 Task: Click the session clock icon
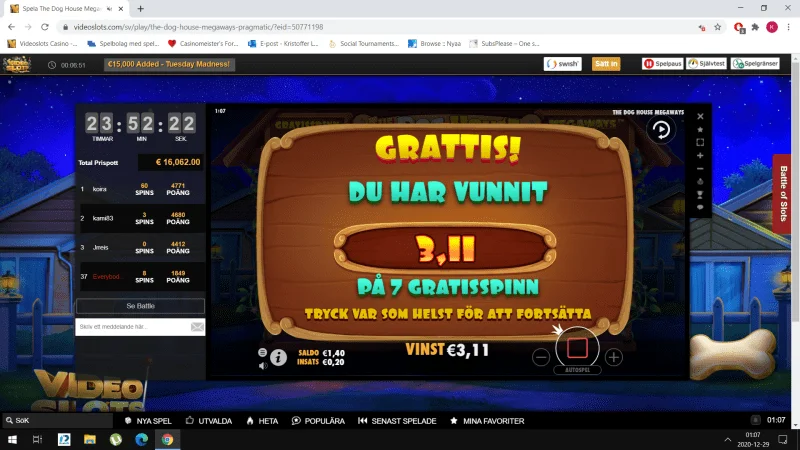pos(52,65)
